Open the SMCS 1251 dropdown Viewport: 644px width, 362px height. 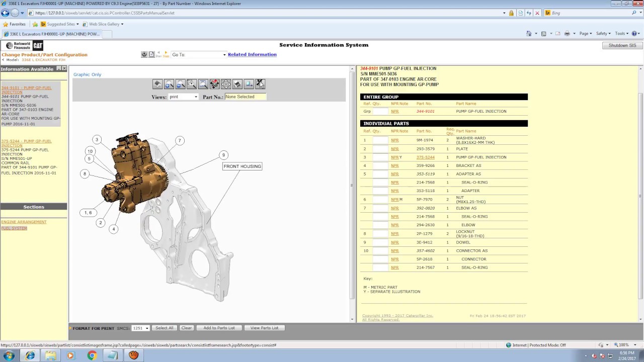pos(140,328)
